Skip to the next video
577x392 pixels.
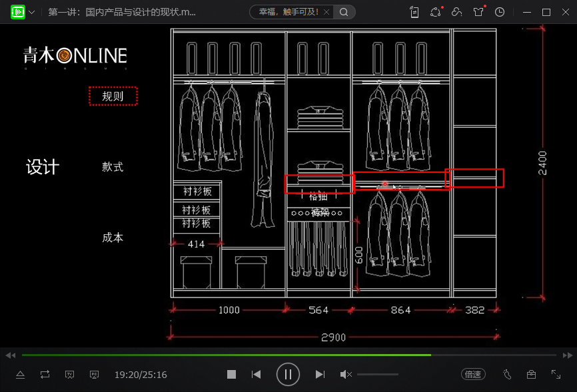click(x=320, y=375)
